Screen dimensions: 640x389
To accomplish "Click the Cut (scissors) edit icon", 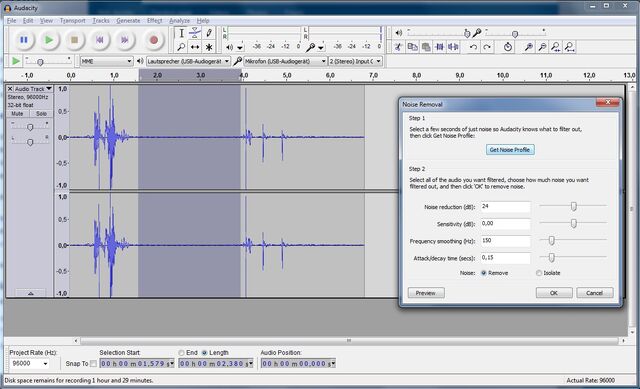I will (399, 47).
